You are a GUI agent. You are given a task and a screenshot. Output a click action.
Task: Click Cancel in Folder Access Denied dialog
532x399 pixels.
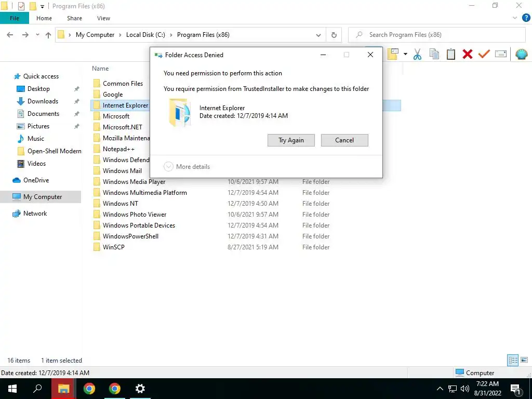pyautogui.click(x=344, y=140)
